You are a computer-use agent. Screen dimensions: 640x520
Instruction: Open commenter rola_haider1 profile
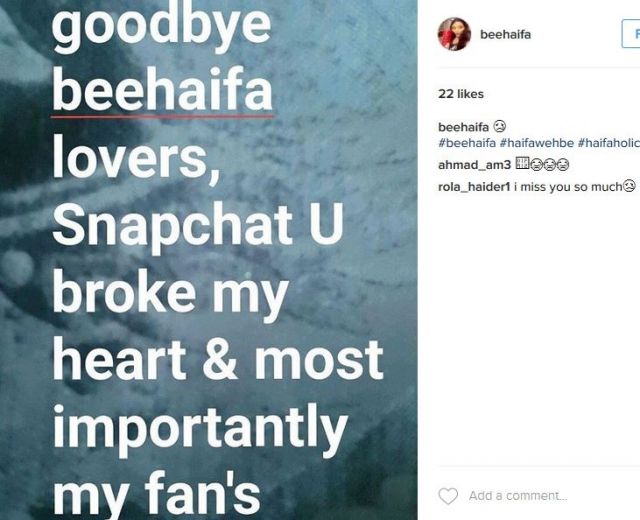coord(474,187)
